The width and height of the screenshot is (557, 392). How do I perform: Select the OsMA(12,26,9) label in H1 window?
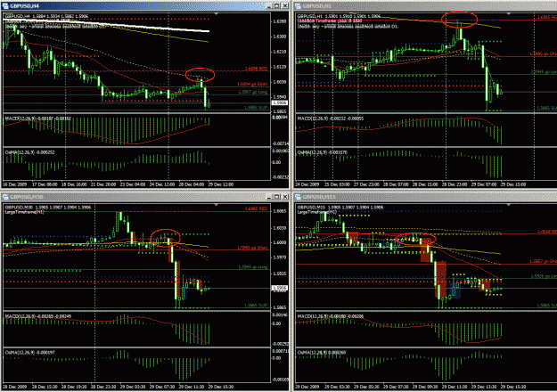click(x=323, y=152)
